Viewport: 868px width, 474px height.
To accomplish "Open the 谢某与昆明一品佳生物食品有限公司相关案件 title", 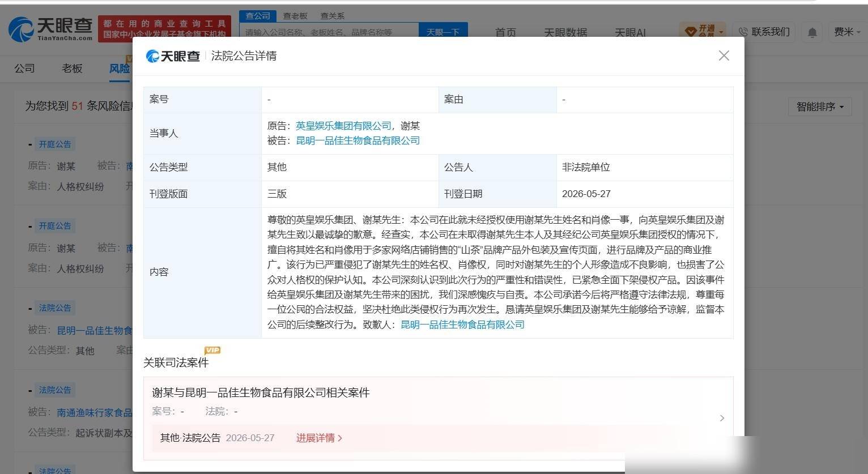I will [261, 392].
